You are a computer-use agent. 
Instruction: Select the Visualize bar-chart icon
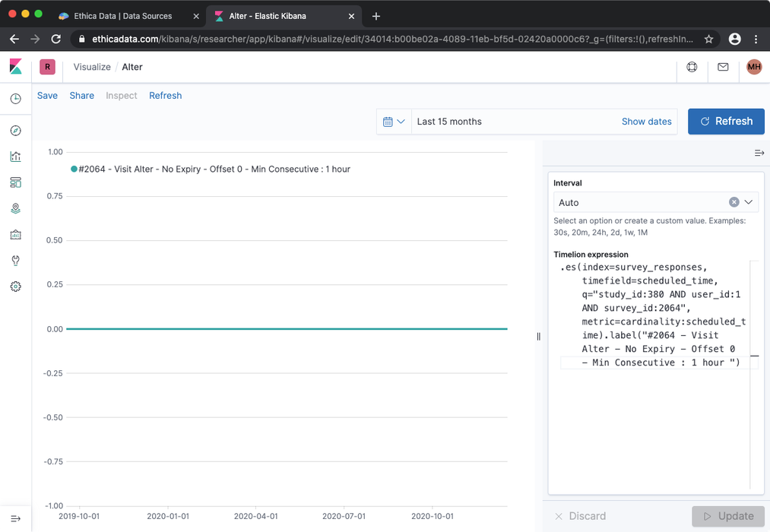(x=15, y=157)
